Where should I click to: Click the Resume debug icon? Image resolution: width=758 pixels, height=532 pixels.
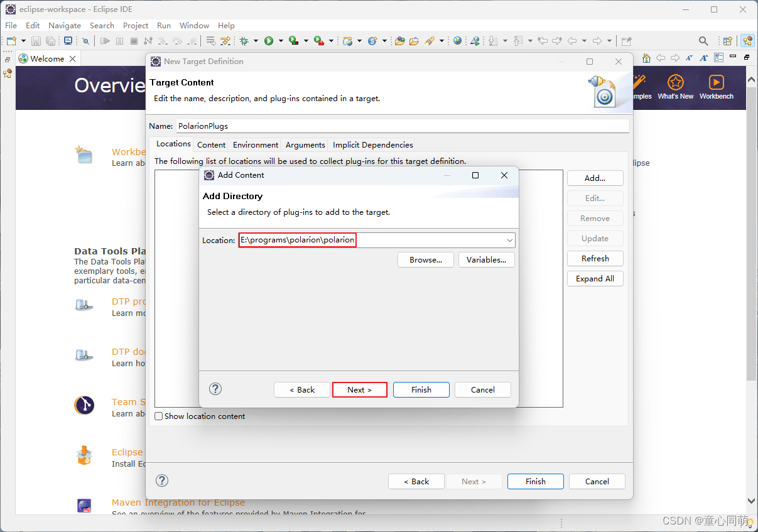105,41
